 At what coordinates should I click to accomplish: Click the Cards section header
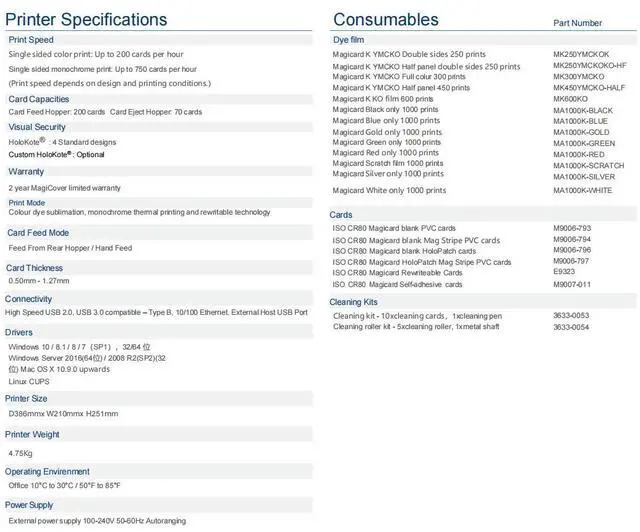(x=341, y=215)
